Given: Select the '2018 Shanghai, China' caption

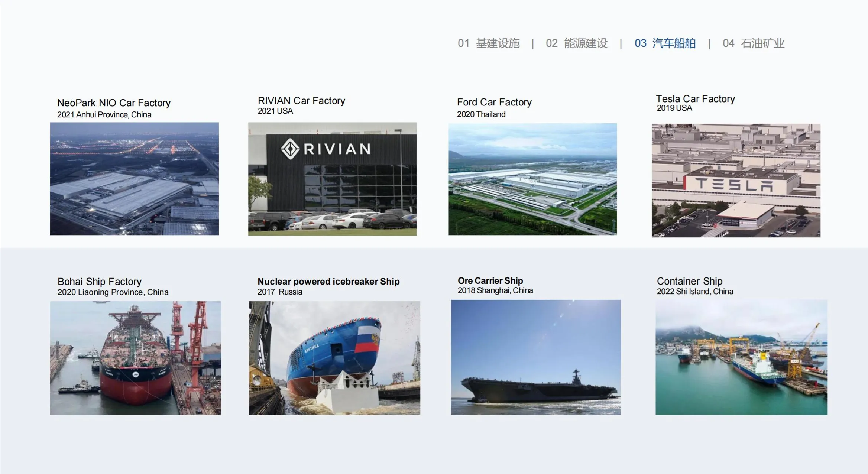Looking at the screenshot, I should point(495,290).
